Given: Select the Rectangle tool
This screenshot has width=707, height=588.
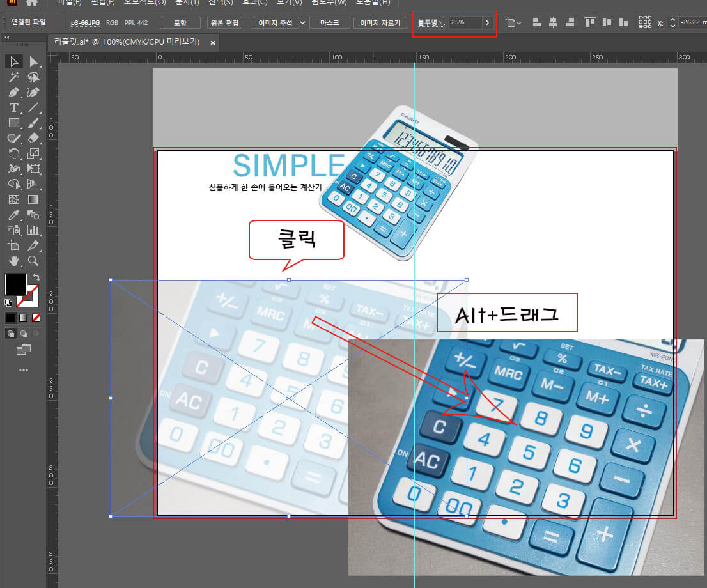Looking at the screenshot, I should pyautogui.click(x=14, y=123).
